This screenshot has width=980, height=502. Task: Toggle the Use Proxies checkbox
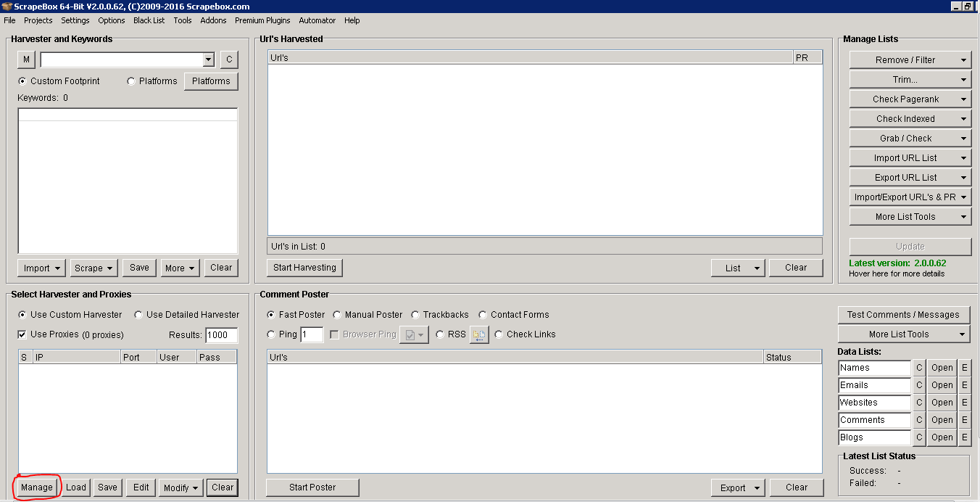tap(22, 334)
